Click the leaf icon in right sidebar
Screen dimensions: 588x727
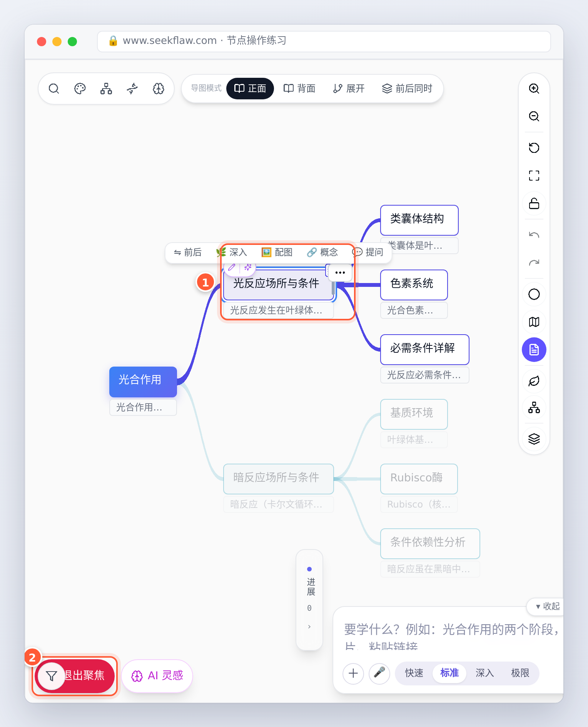[x=534, y=381]
